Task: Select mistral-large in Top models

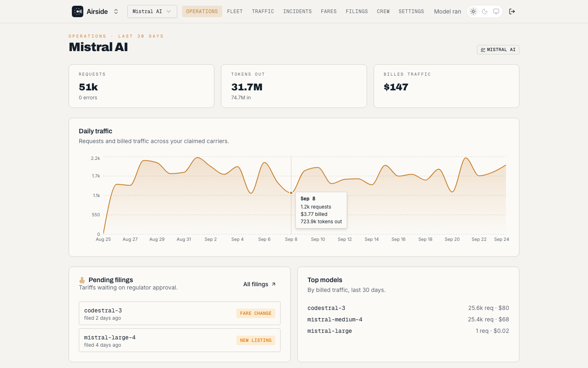Action: pyautogui.click(x=330, y=331)
